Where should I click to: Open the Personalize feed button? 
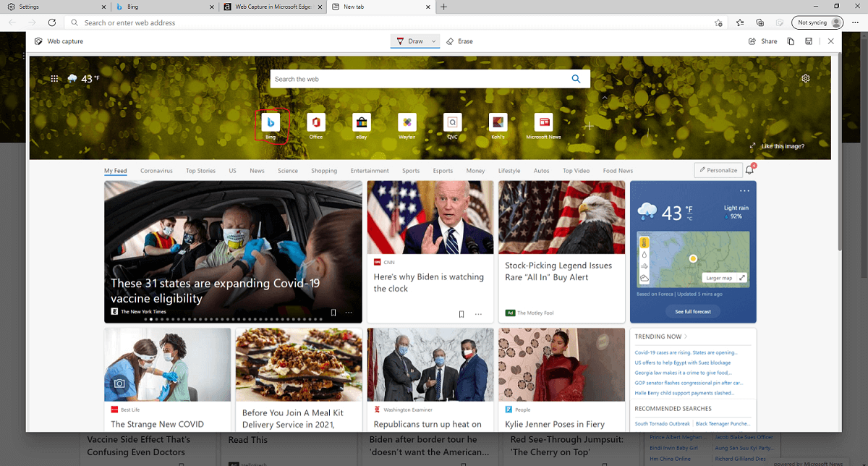click(x=718, y=169)
